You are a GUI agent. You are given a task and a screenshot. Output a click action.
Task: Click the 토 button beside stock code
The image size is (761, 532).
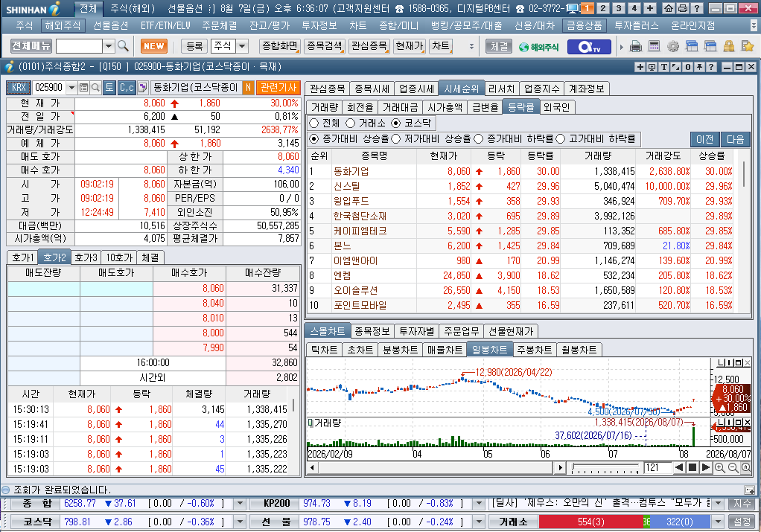tap(109, 87)
